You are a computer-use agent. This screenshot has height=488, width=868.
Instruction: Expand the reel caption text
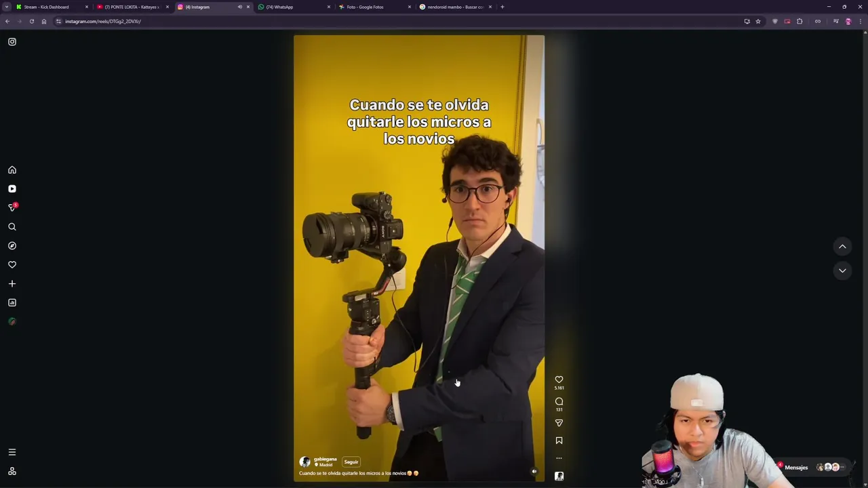359,474
